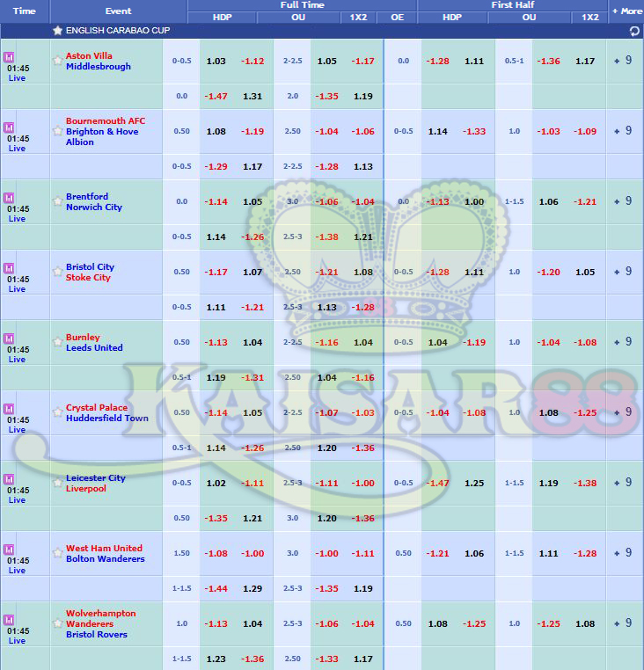The height and width of the screenshot is (670, 644).
Task: Open live stats icon for Aston Villa match
Action: click(9, 57)
